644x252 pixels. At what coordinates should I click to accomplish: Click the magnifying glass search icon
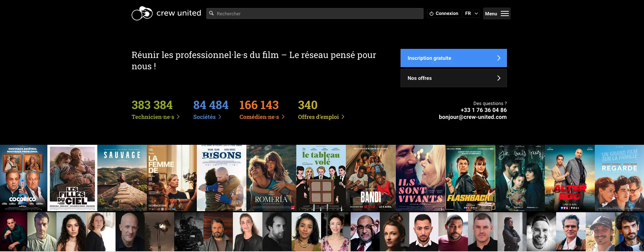[211, 13]
